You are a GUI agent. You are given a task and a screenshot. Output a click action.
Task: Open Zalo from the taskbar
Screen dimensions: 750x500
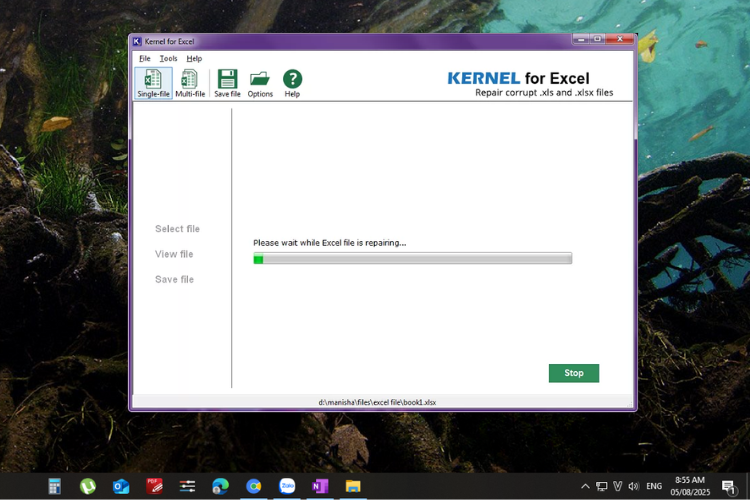[287, 486]
